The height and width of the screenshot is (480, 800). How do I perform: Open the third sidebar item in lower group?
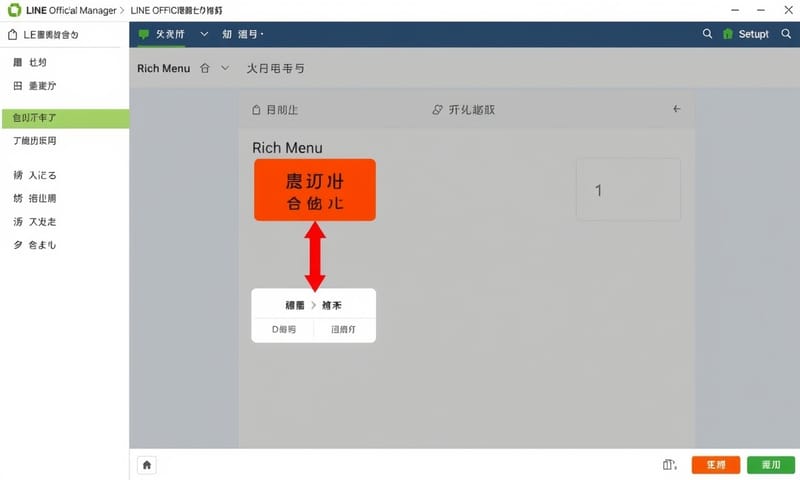coord(35,222)
